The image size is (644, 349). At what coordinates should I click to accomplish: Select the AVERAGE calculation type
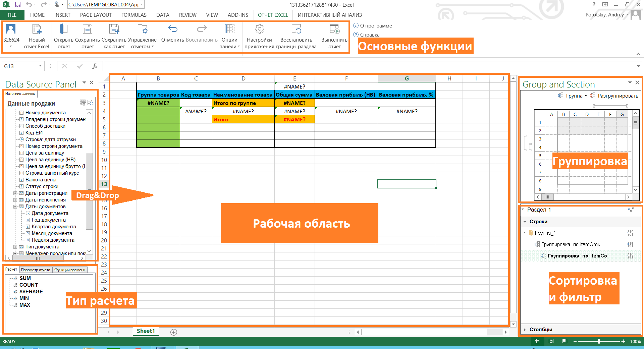(31, 292)
